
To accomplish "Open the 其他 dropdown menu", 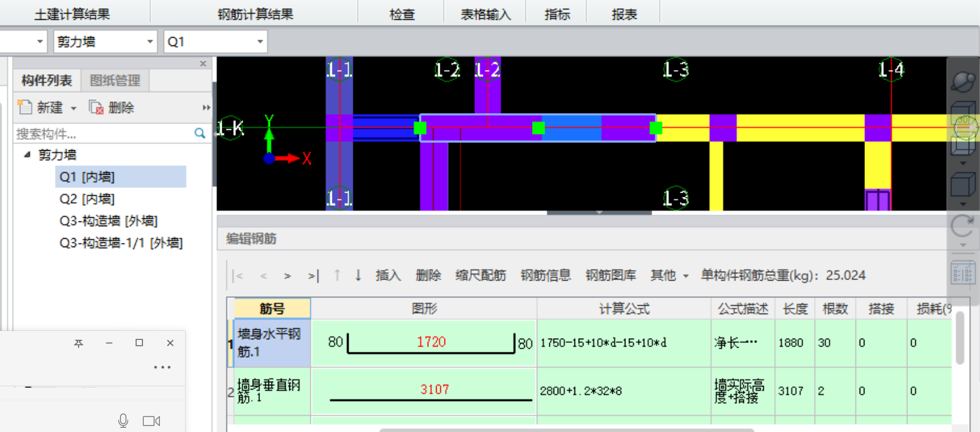I will click(x=670, y=275).
